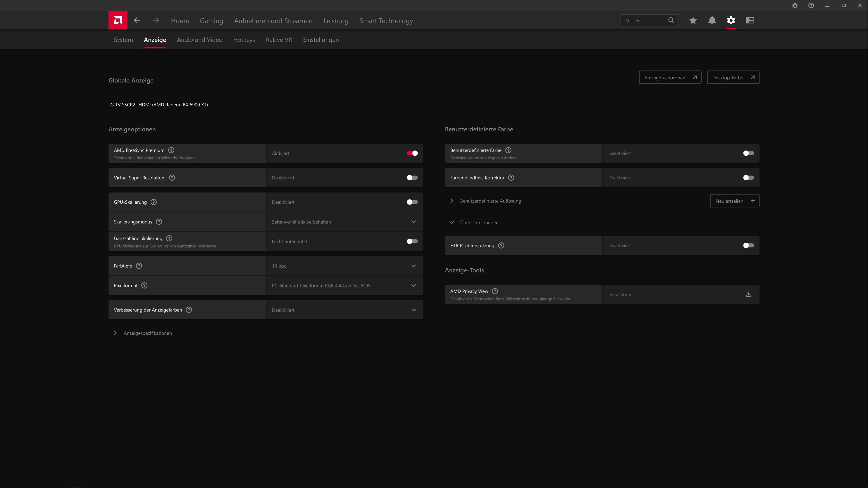Click the Anzeigen anordnen button
This screenshot has height=488, width=868.
point(670,77)
